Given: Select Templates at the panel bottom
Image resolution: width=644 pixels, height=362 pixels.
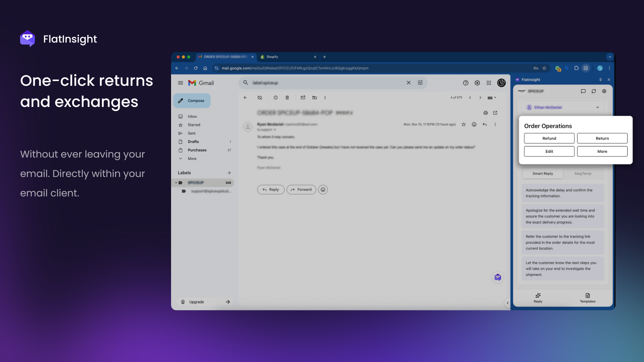Looking at the screenshot, I should click(x=587, y=298).
